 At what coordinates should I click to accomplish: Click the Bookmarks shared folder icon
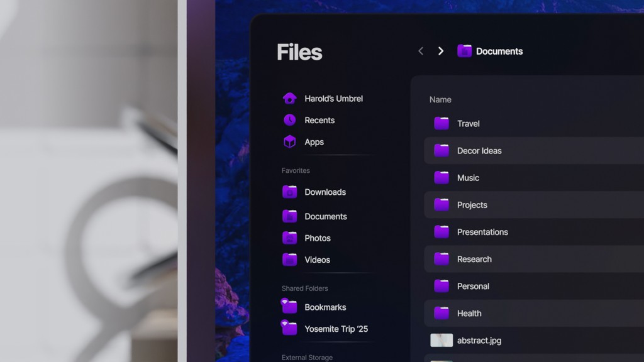pyautogui.click(x=289, y=307)
